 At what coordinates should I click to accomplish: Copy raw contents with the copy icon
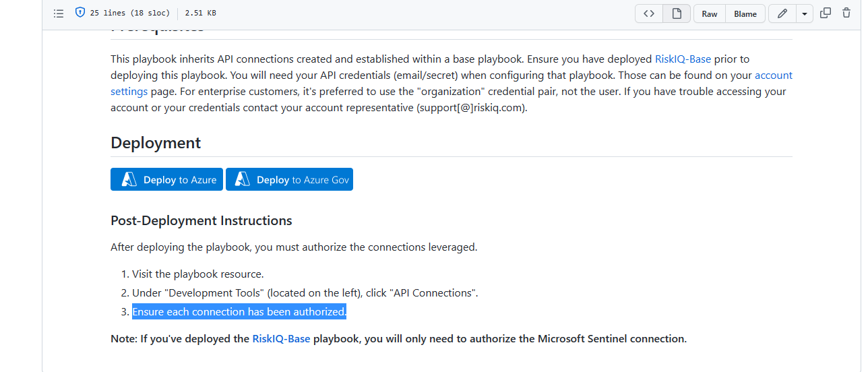(826, 13)
